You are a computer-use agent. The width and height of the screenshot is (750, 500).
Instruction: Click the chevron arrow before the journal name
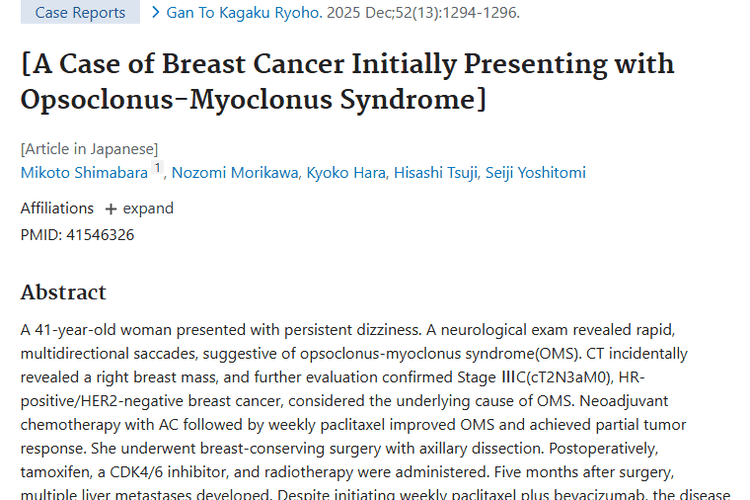tap(156, 13)
